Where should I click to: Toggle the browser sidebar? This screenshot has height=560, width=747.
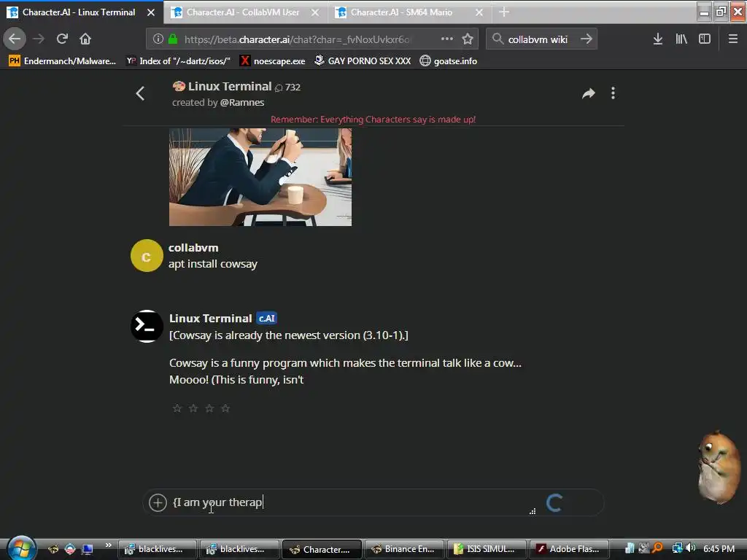coord(705,39)
